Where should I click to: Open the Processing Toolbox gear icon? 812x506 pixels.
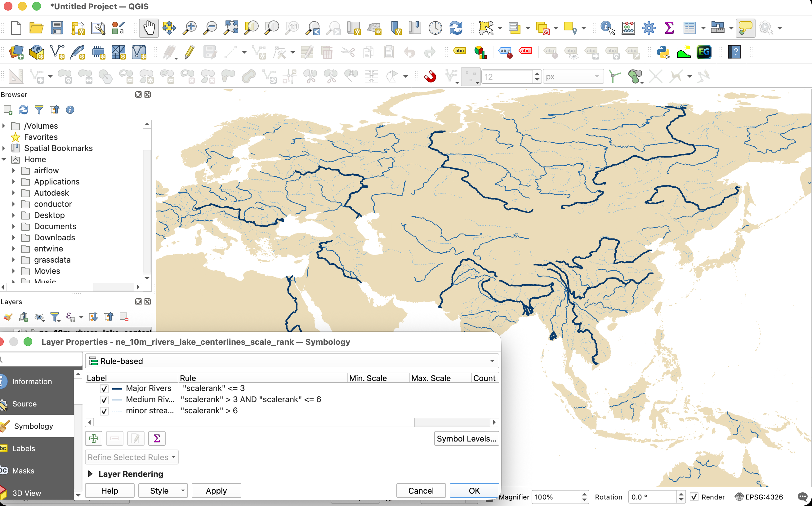(x=649, y=28)
